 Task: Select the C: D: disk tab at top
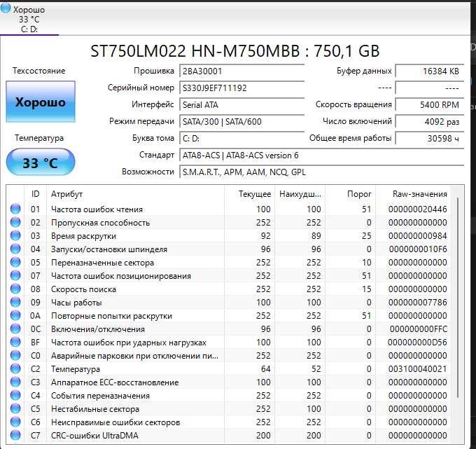pyautogui.click(x=29, y=18)
